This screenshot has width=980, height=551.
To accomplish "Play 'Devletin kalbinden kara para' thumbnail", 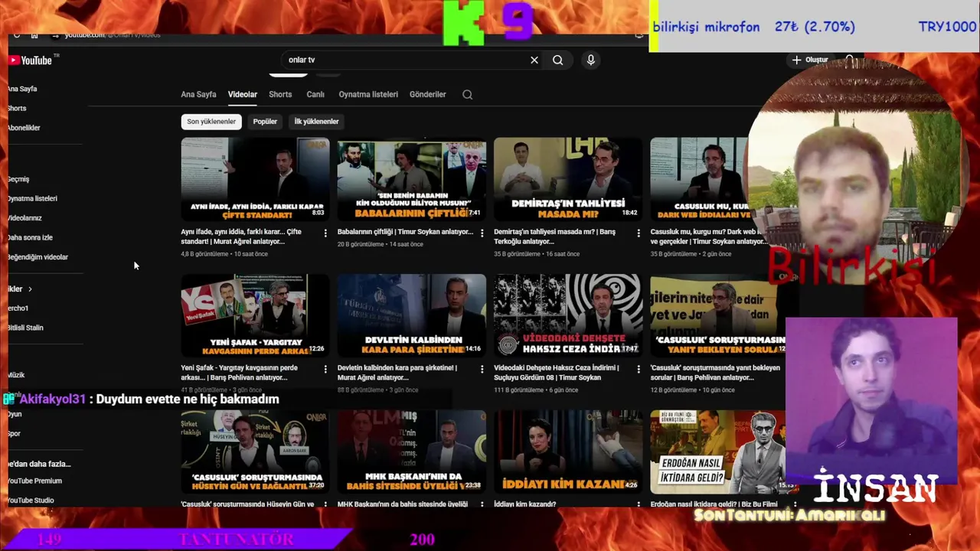I will (x=412, y=315).
